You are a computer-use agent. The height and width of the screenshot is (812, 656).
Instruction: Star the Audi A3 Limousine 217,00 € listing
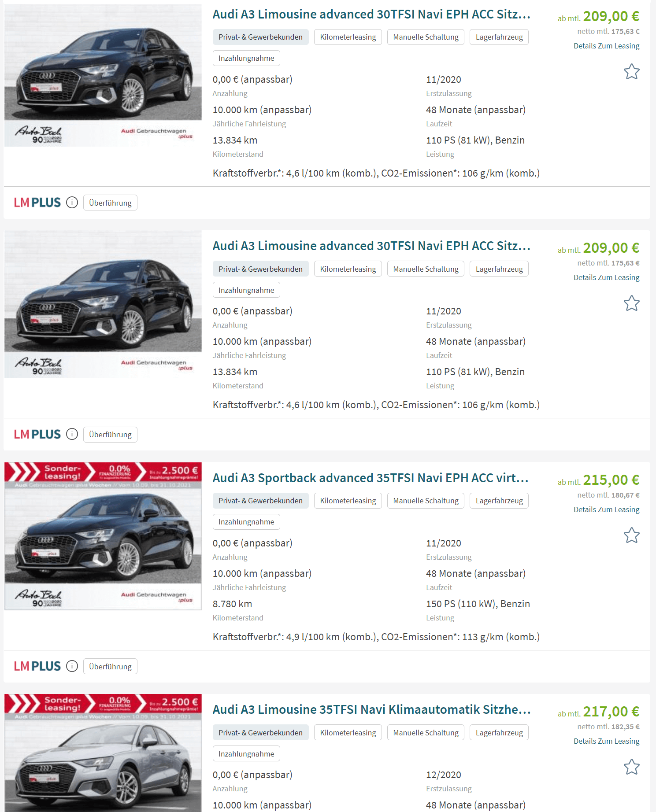coord(631,767)
